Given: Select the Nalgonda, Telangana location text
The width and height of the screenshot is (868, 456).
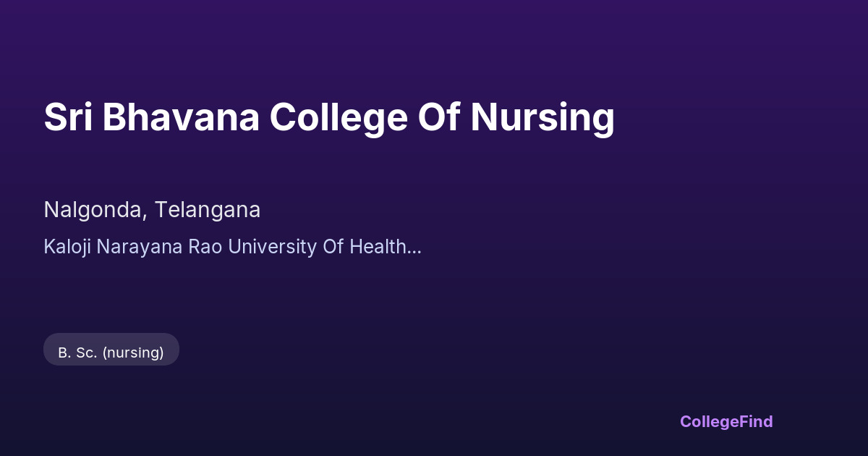Looking at the screenshot, I should coord(152,210).
